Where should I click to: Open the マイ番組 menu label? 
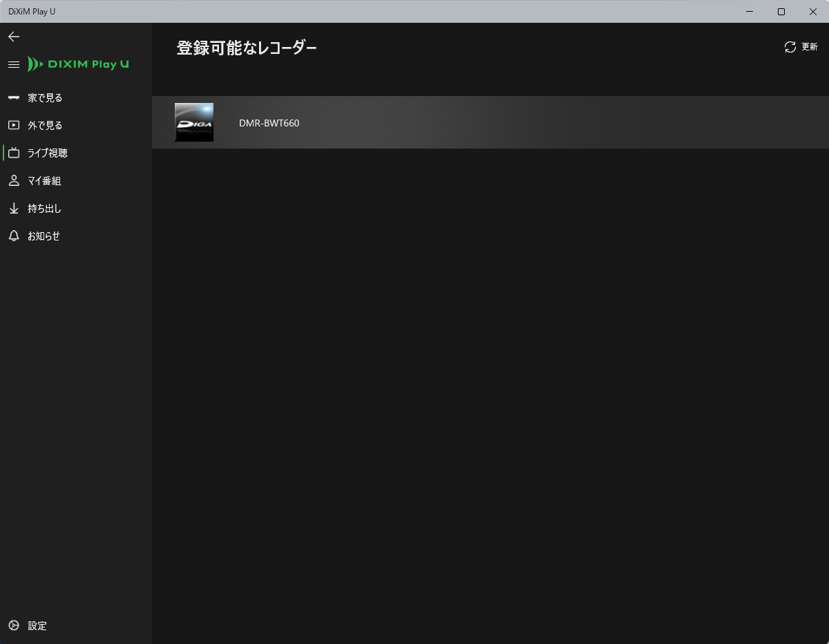point(44,181)
